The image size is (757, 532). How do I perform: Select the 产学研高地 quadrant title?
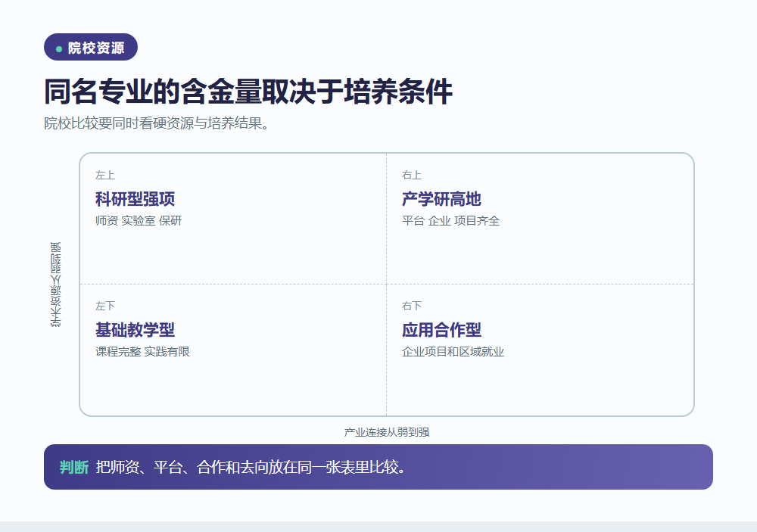point(442,199)
